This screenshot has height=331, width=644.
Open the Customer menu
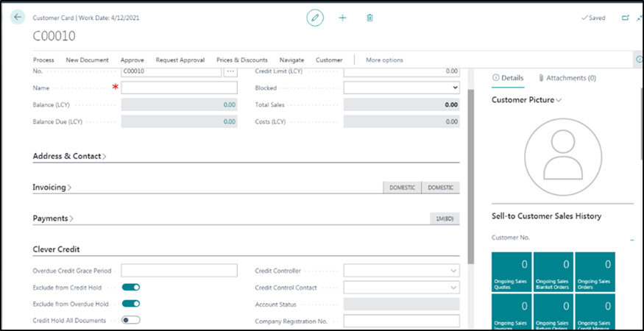[x=329, y=60]
